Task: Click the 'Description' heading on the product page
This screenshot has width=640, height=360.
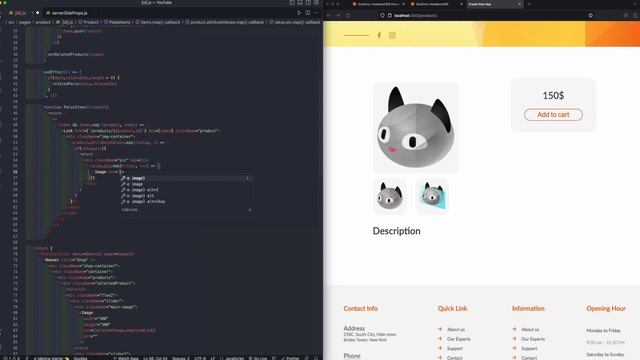Action: (x=396, y=231)
